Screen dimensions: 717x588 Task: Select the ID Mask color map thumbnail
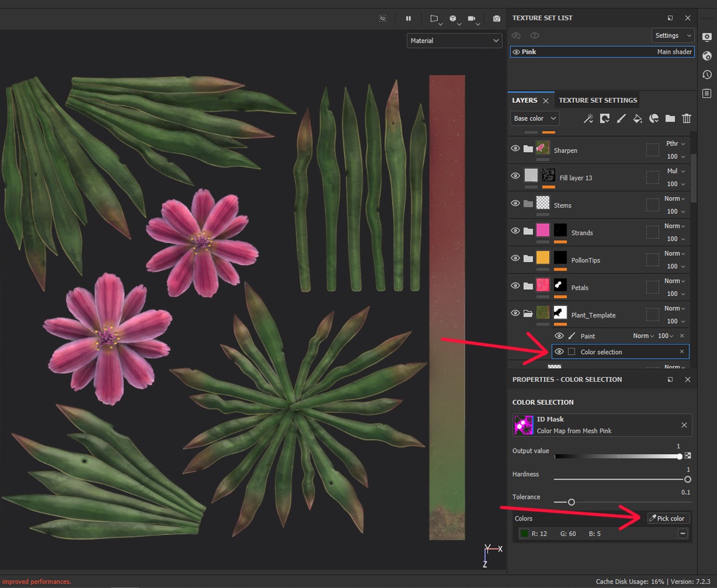tap(524, 425)
